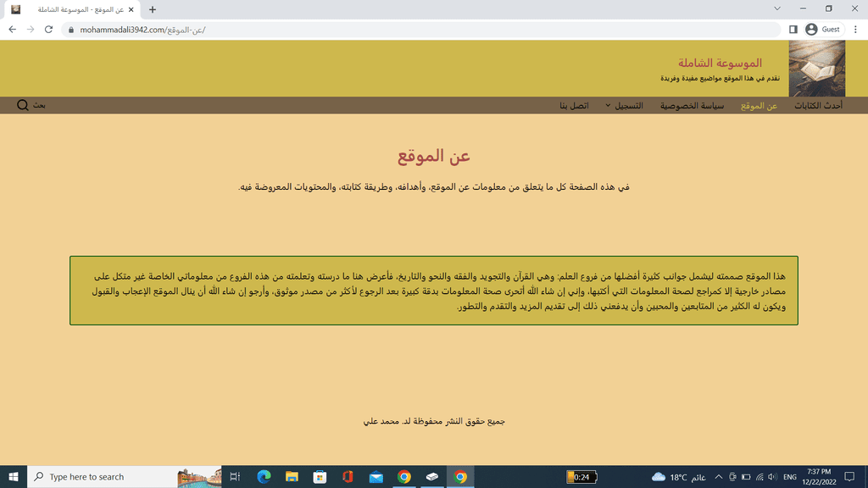Expand the tab search dropdown arrow

tap(777, 8)
